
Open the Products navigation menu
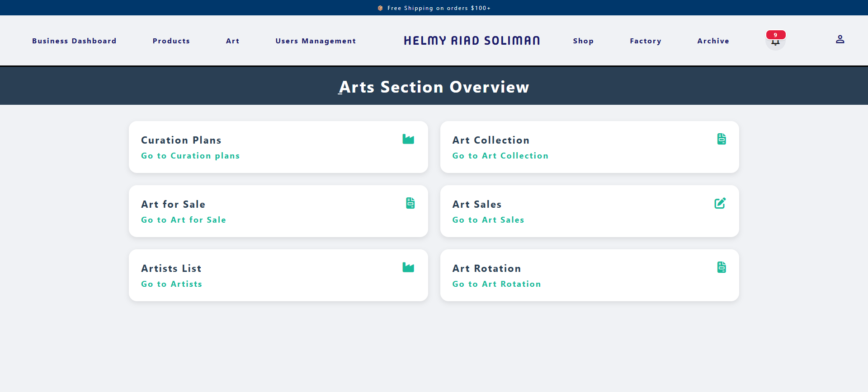coord(171,41)
